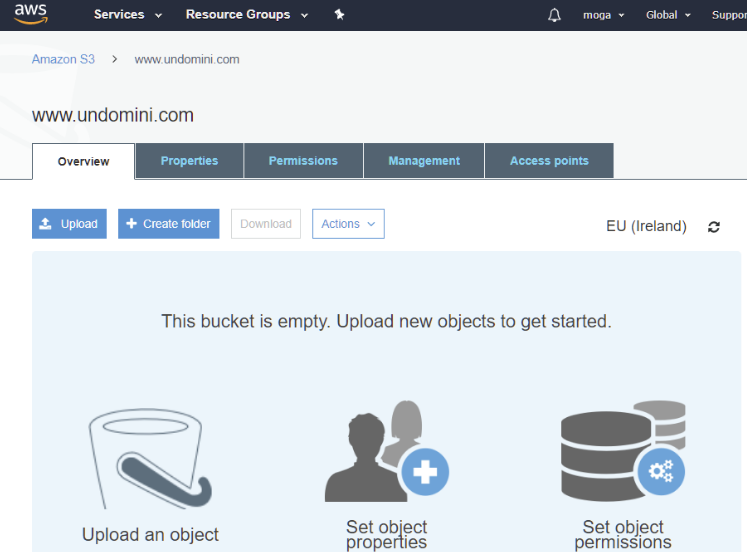
Task: Open the moga account dropdown
Action: pos(604,15)
